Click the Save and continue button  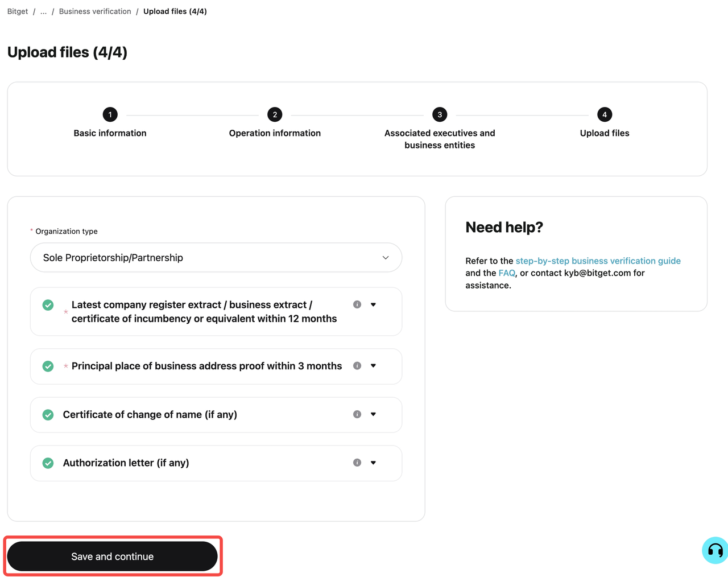(x=112, y=556)
